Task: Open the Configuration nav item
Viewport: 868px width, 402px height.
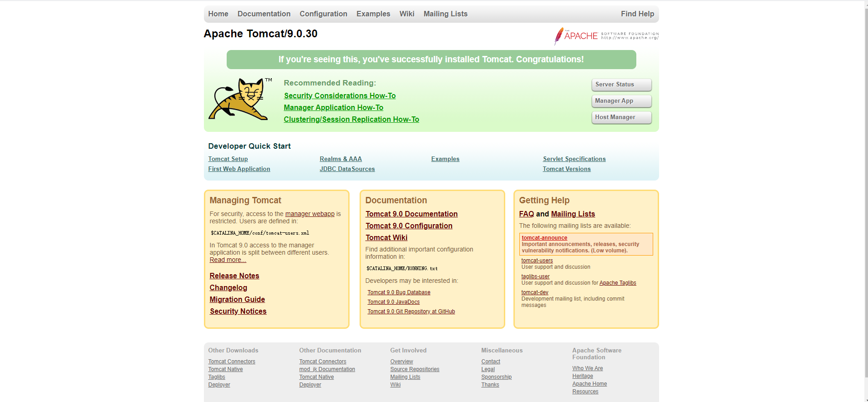Action: click(x=323, y=14)
